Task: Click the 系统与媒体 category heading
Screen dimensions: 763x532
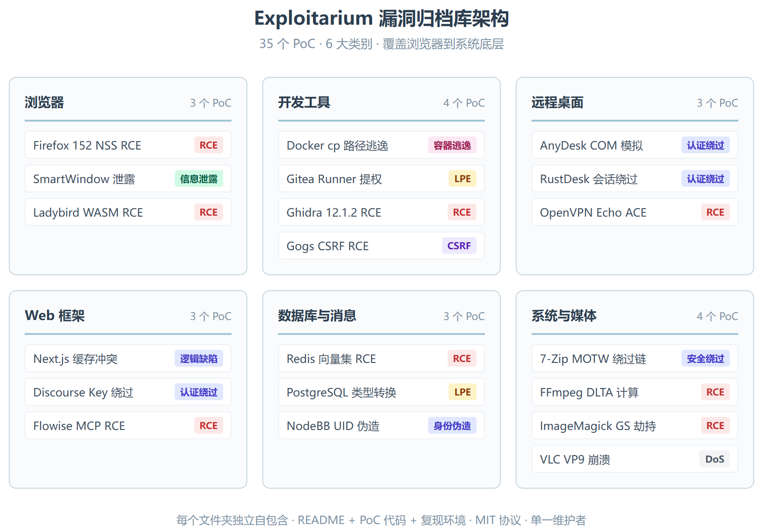Action: pos(564,316)
